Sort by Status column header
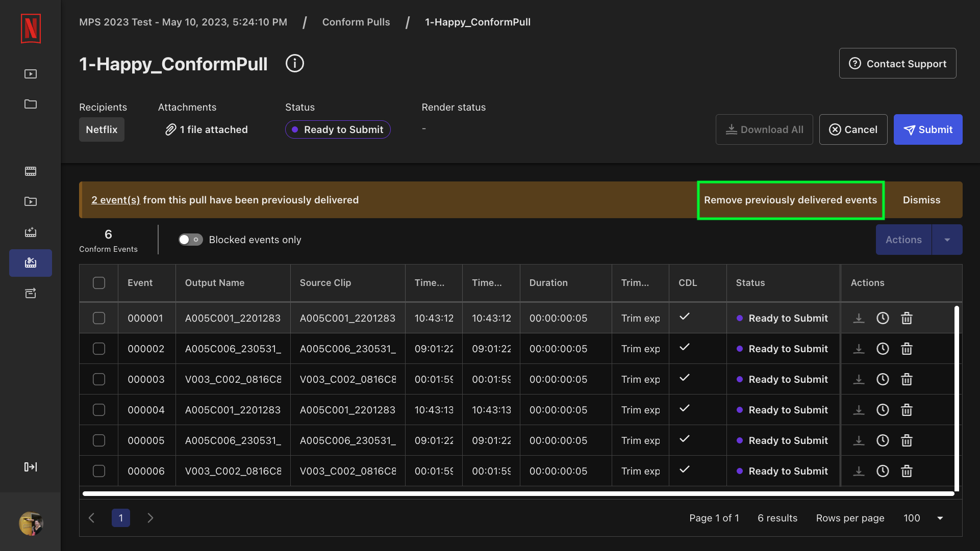The height and width of the screenshot is (551, 980). 784,283
